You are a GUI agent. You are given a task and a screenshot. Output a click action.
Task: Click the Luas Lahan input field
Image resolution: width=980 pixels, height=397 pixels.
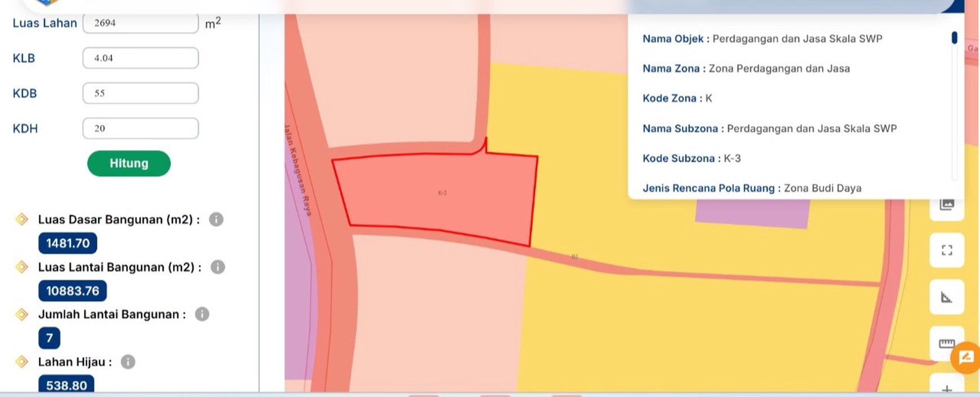pyautogui.click(x=140, y=23)
